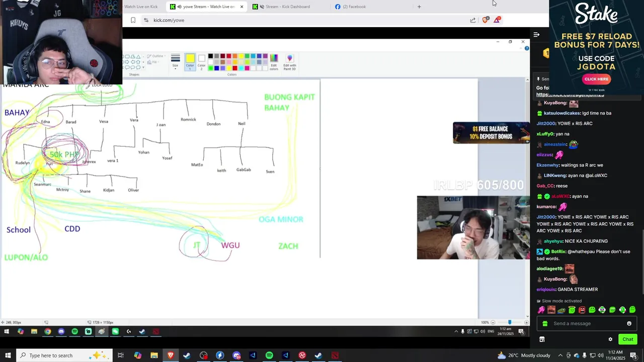
Task: Open Windows Start menu
Action: click(8, 355)
